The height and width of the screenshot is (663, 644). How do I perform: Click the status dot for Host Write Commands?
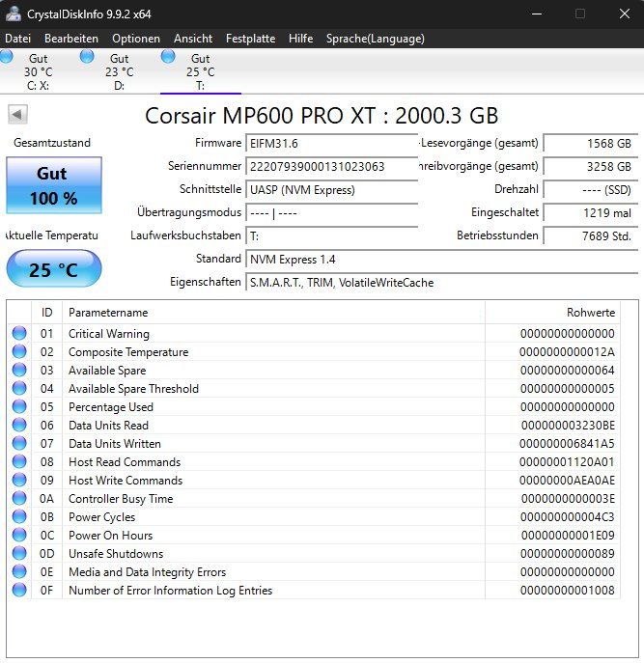19,480
